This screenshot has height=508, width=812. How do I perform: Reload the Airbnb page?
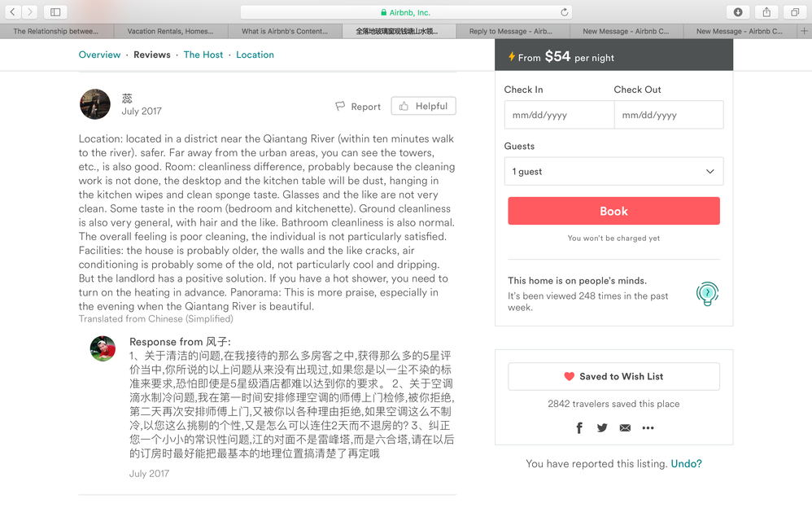pos(565,12)
